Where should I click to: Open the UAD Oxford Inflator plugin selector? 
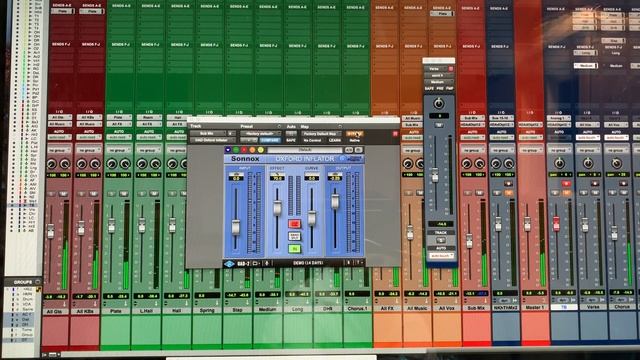pyautogui.click(x=212, y=140)
